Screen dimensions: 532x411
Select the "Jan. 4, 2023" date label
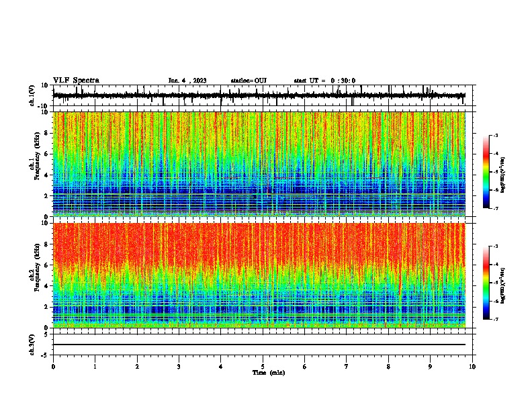tap(187, 81)
